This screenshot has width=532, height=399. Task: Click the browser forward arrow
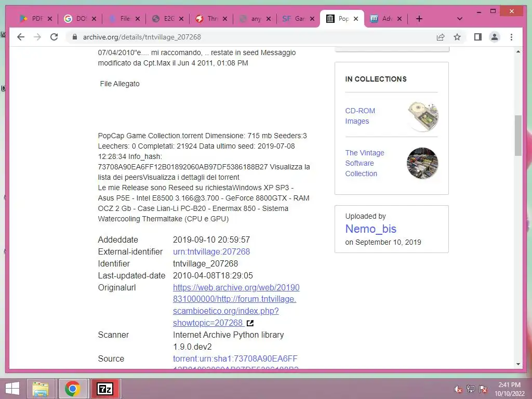pyautogui.click(x=37, y=37)
